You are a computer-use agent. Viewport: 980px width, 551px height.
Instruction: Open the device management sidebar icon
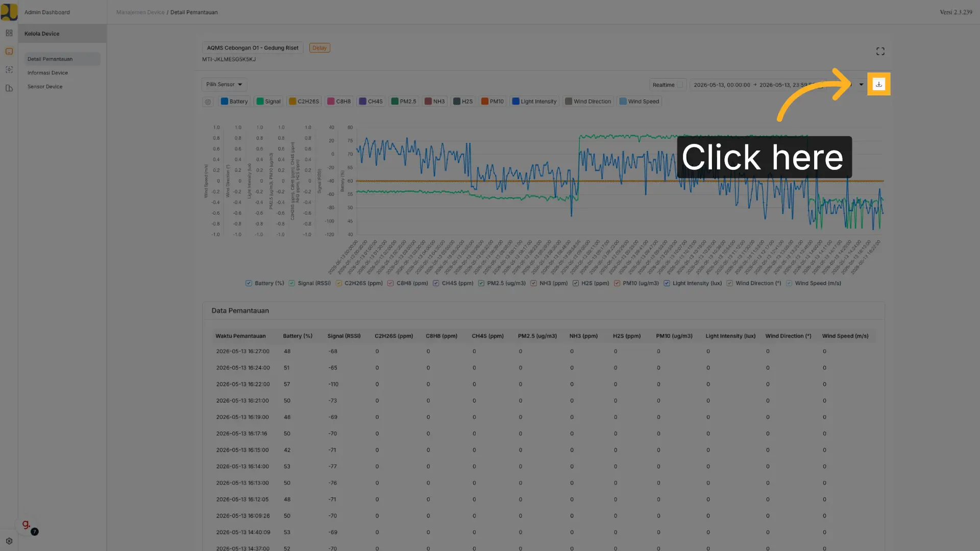pos(9,52)
